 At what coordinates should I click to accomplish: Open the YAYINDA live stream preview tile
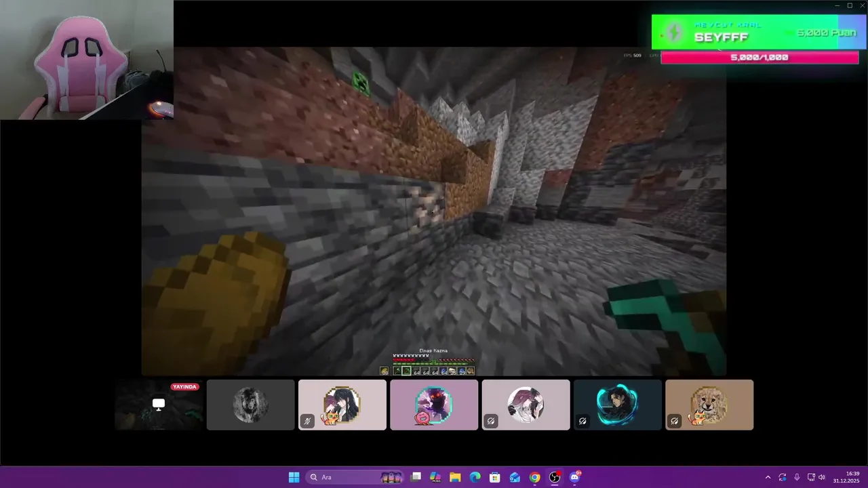click(159, 405)
